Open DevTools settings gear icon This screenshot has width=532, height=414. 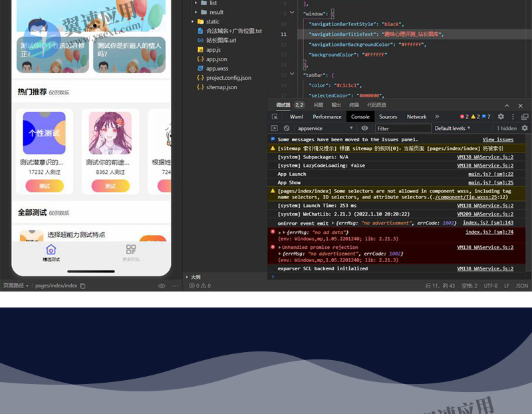(501, 116)
